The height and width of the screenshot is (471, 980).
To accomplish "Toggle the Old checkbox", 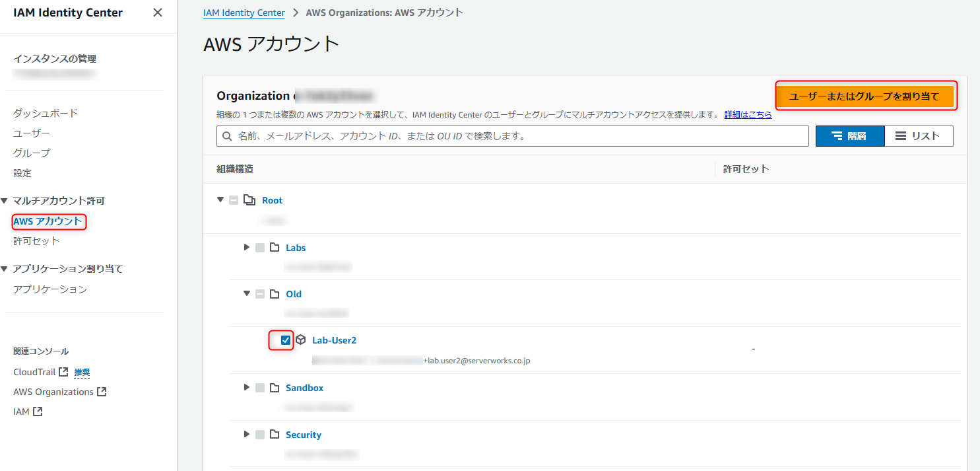I will click(x=260, y=294).
